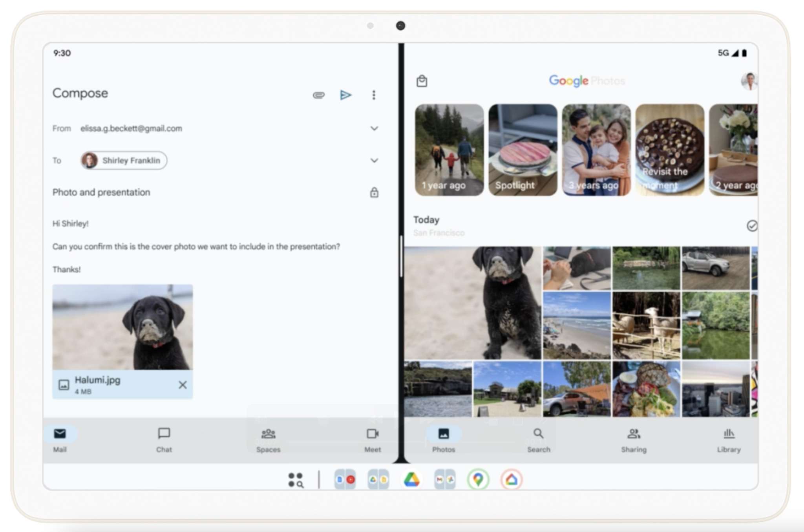Click the image file icon beside Halumi.jpg
The image size is (804, 532).
[64, 385]
